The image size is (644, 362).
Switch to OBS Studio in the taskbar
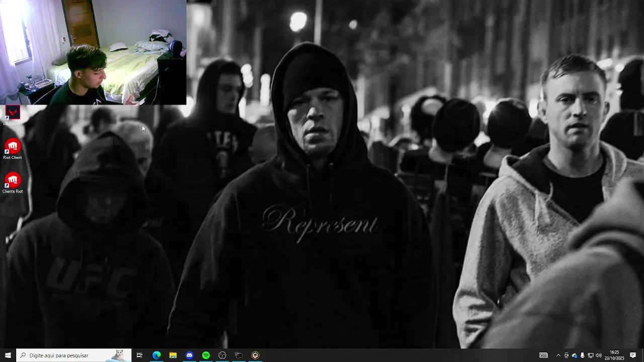coord(222,355)
